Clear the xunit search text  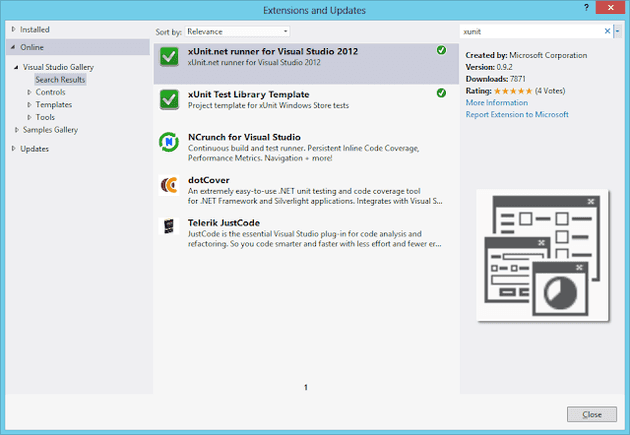607,31
